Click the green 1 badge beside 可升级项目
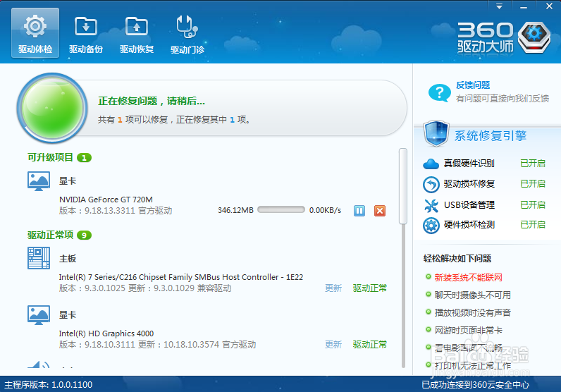This screenshot has width=561, height=392. pyautogui.click(x=84, y=157)
